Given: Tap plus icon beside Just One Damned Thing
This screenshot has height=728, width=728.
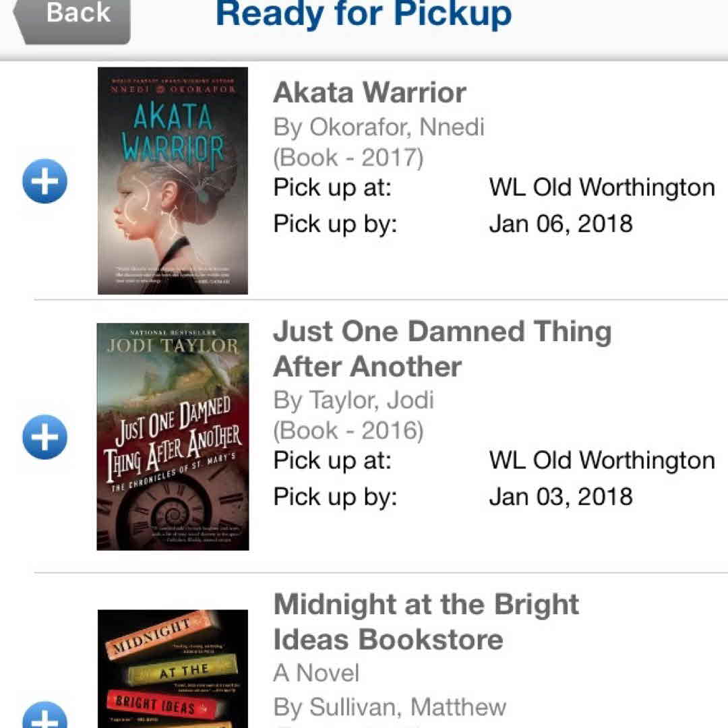Looking at the screenshot, I should pyautogui.click(x=44, y=437).
